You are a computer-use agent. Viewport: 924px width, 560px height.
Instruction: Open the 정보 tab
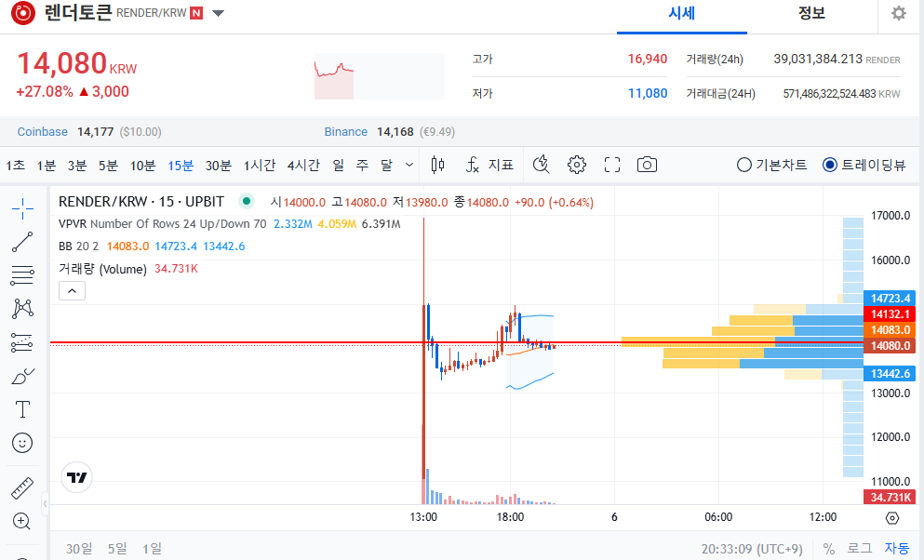[x=811, y=14]
